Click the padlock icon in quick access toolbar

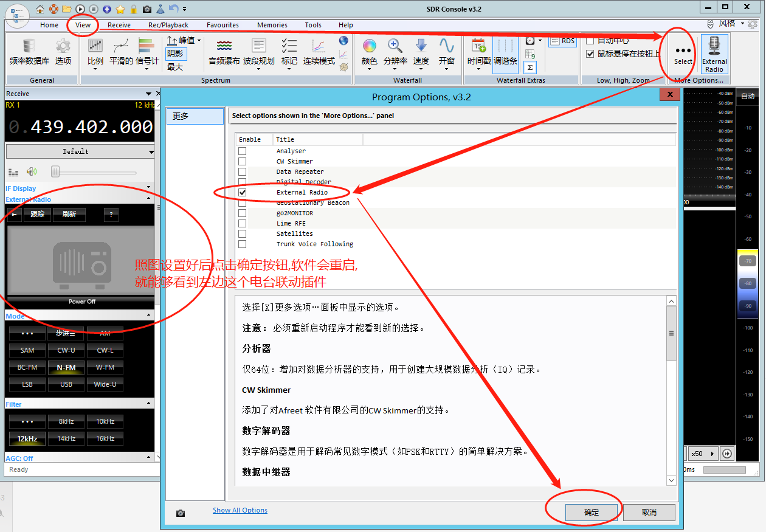click(134, 9)
